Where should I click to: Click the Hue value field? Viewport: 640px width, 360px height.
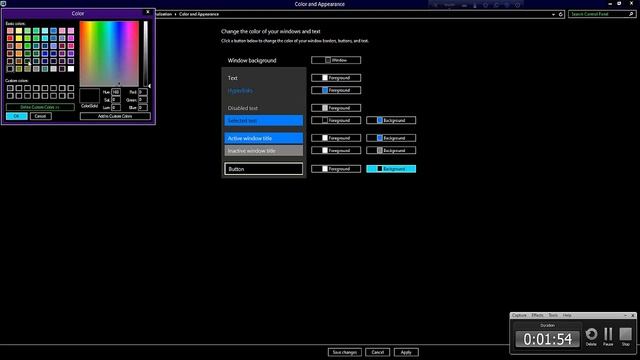click(x=116, y=92)
